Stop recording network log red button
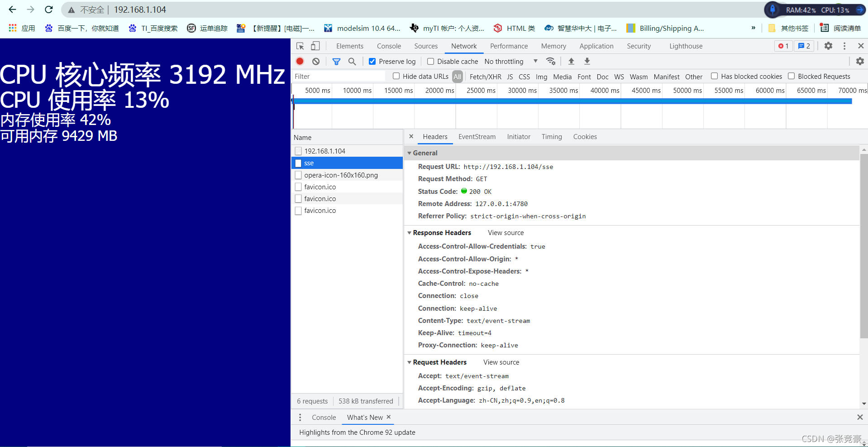The height and width of the screenshot is (447, 868). point(300,61)
